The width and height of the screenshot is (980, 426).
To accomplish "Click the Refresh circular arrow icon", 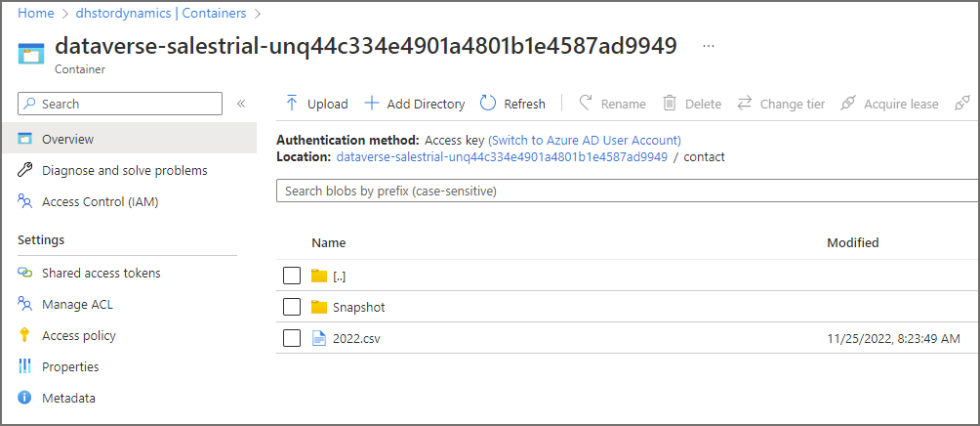I will (488, 104).
